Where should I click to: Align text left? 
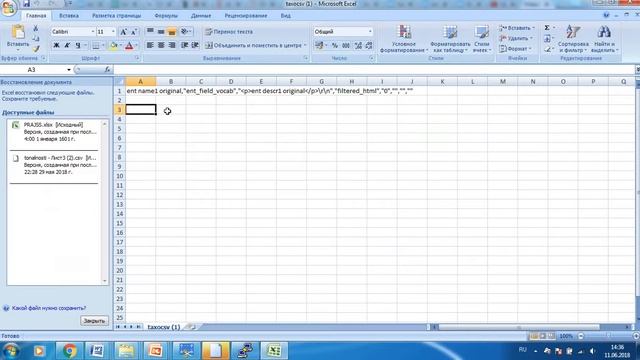coord(150,45)
